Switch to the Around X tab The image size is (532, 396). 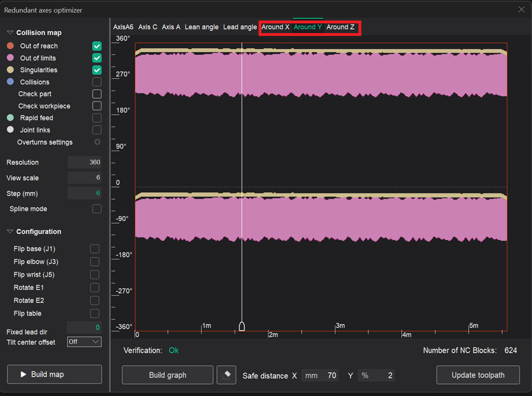[x=275, y=27]
